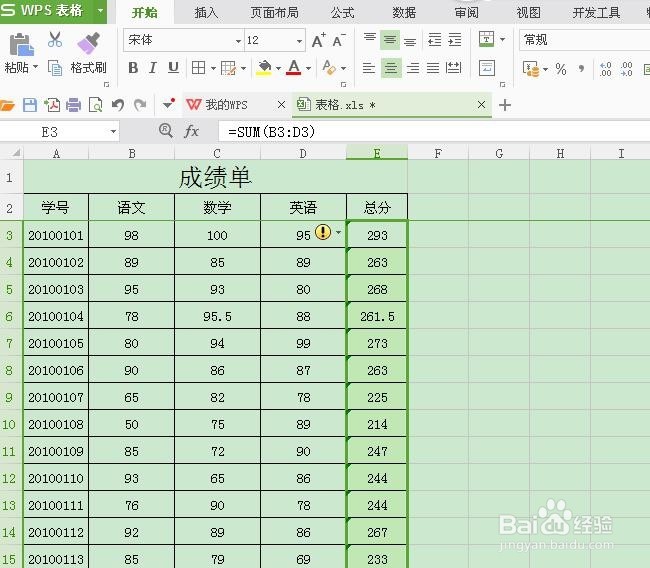Switch to the 数据 tab
650x568 pixels.
coord(404,12)
